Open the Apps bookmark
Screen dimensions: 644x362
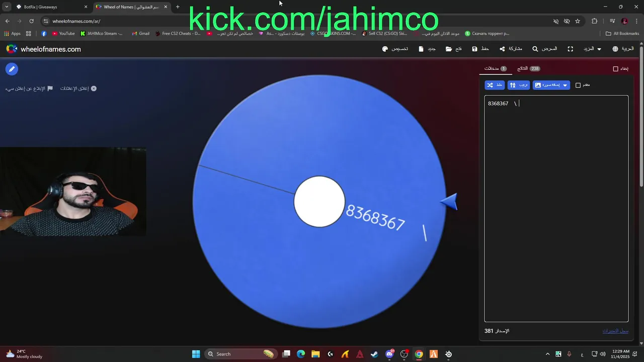coord(12,34)
